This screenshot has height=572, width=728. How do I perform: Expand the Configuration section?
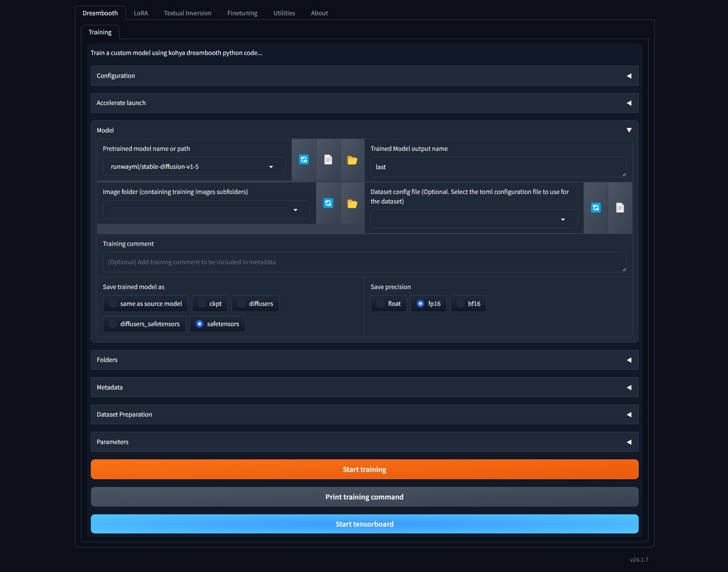point(364,76)
